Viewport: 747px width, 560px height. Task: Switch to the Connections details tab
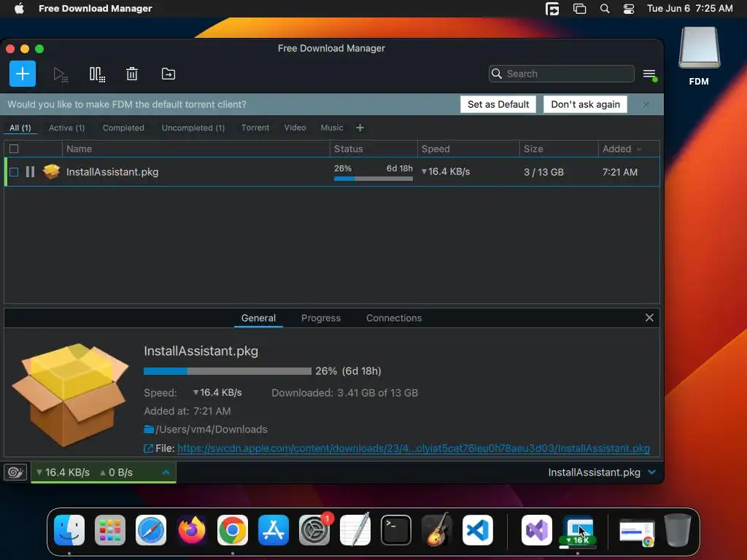coord(394,318)
